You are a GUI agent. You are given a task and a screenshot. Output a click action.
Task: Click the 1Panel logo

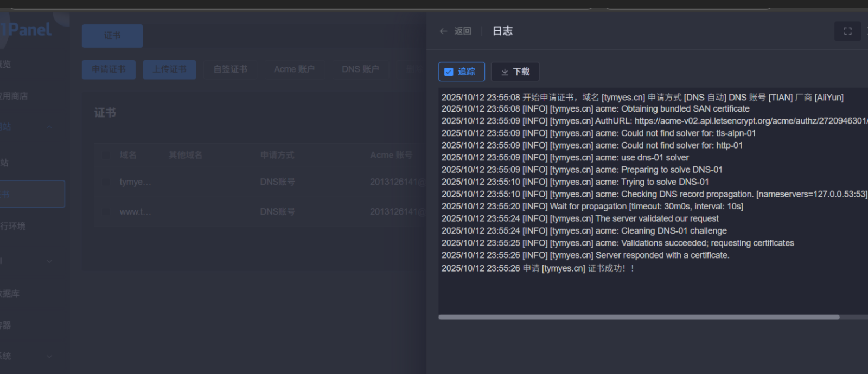click(27, 30)
